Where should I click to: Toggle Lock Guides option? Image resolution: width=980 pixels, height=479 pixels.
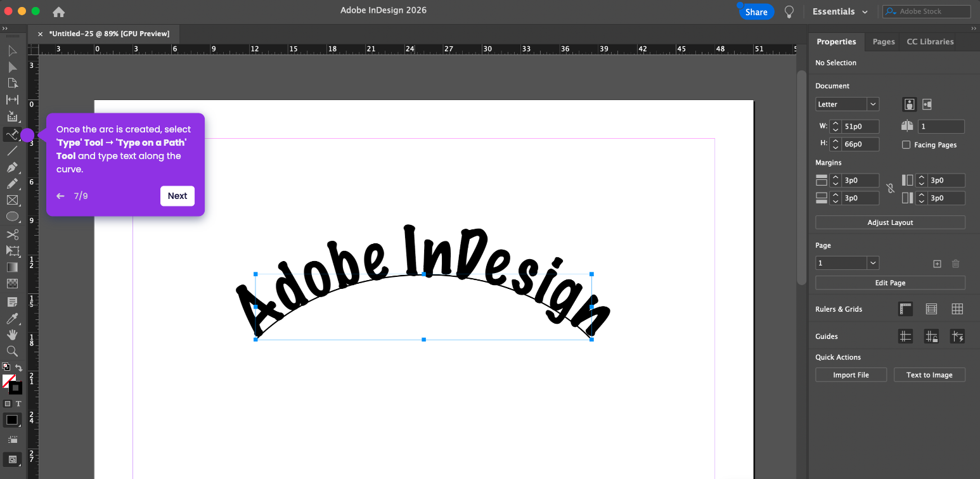click(x=931, y=336)
